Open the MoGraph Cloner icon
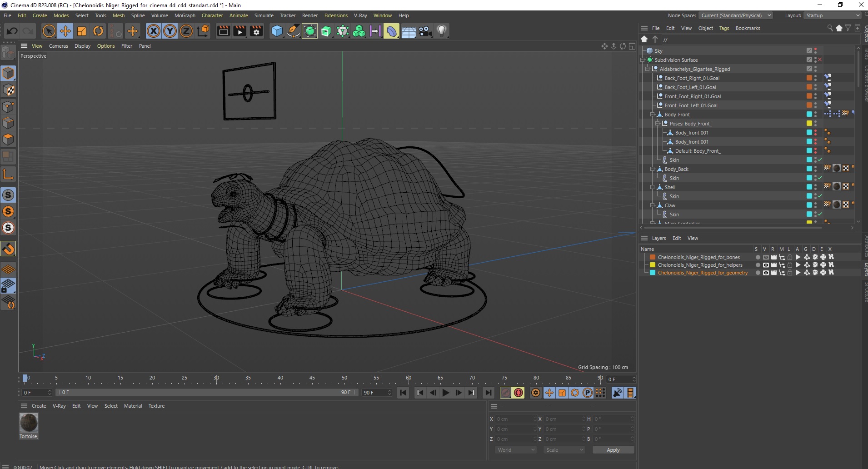 click(x=359, y=31)
